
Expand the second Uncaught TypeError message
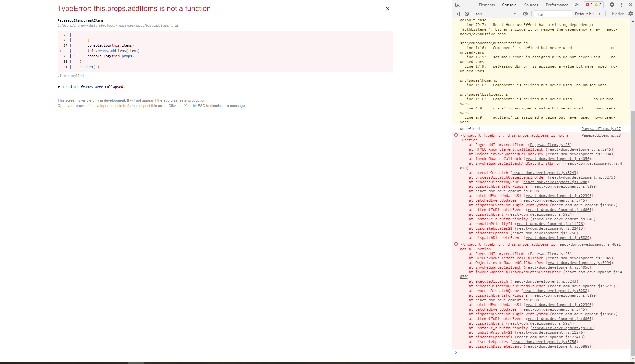(x=461, y=244)
